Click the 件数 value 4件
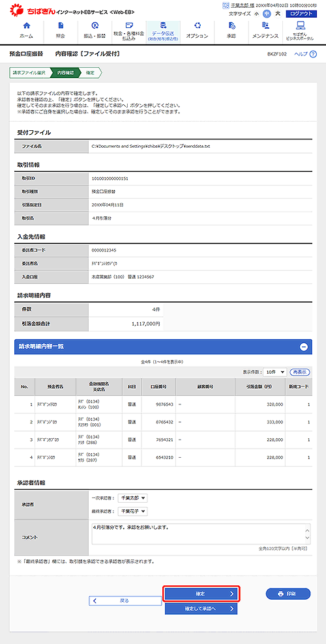This screenshot has height=644, width=326. [x=155, y=311]
